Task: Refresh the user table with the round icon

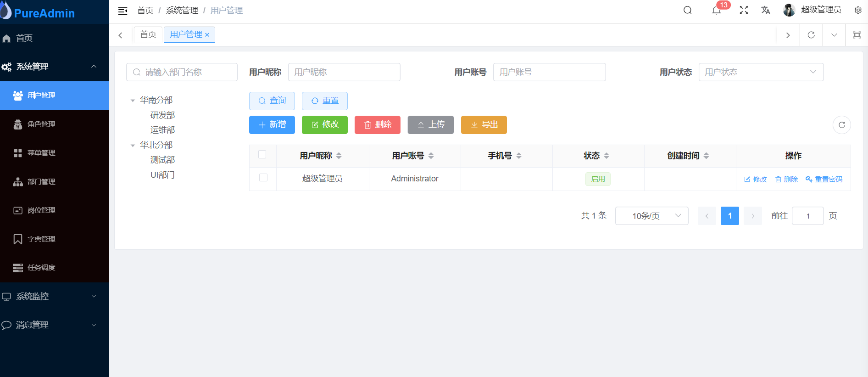Action: 842,125
